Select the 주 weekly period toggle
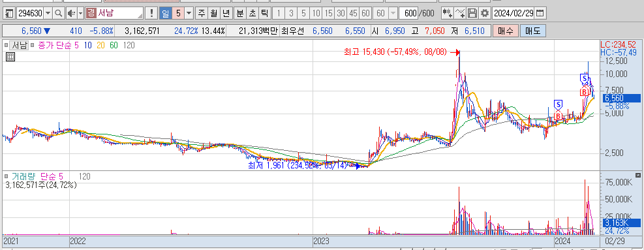644x250 pixels. [x=201, y=13]
